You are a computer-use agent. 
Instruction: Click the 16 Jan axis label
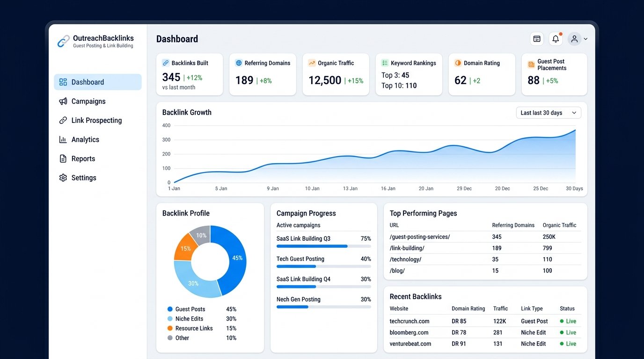coord(388,188)
